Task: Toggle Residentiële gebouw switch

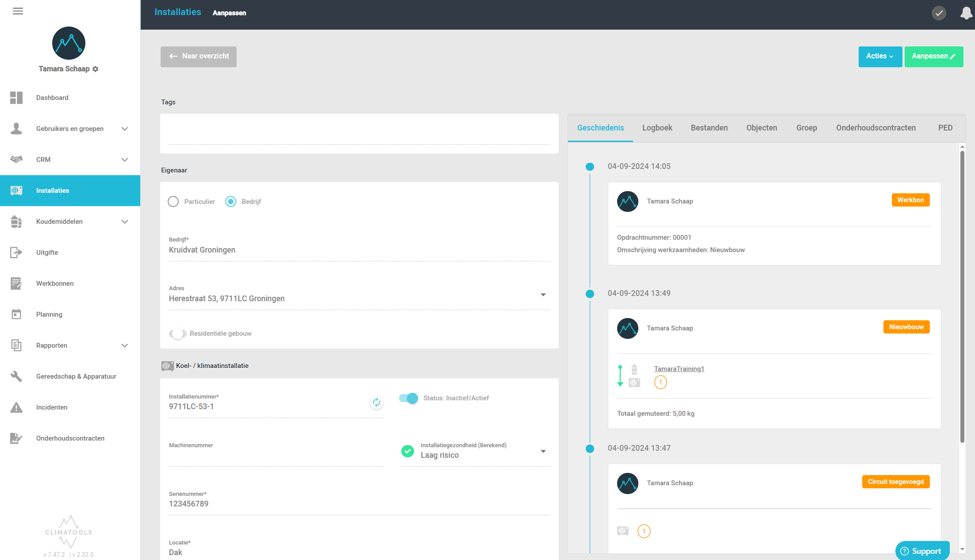Action: [177, 334]
